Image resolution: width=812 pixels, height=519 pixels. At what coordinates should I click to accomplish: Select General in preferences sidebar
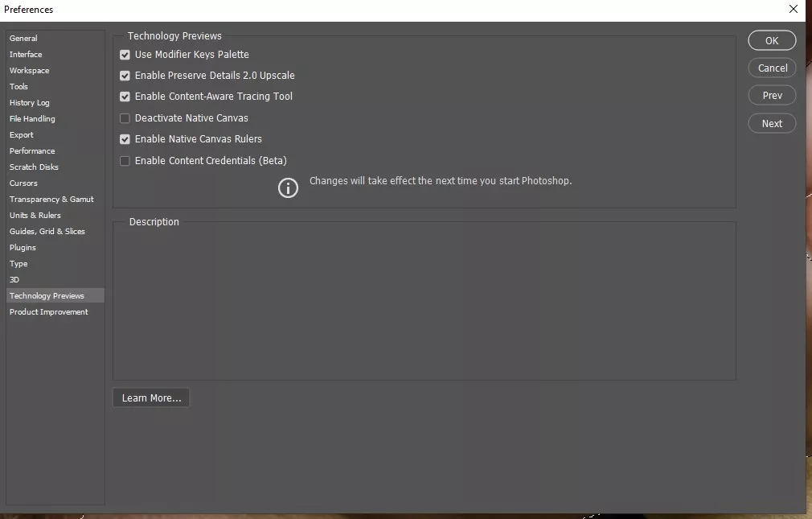pos(23,39)
